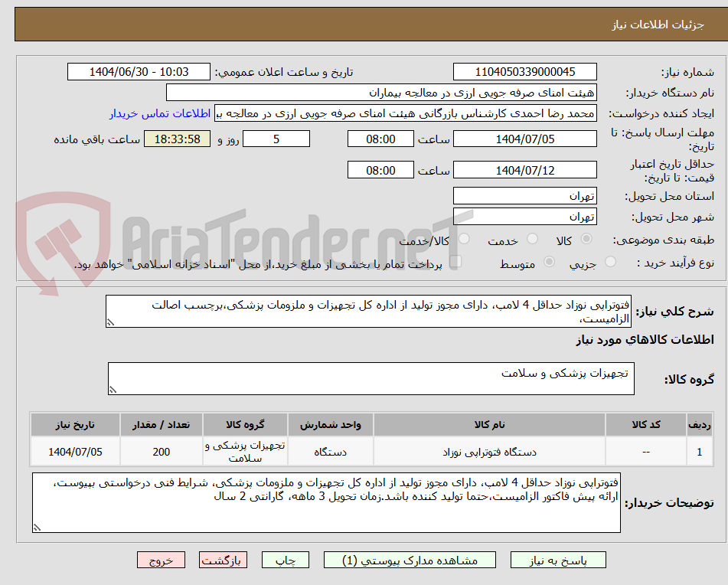Click the need number field 1104050339000045
This screenshot has height=585, width=728.
coord(525,71)
